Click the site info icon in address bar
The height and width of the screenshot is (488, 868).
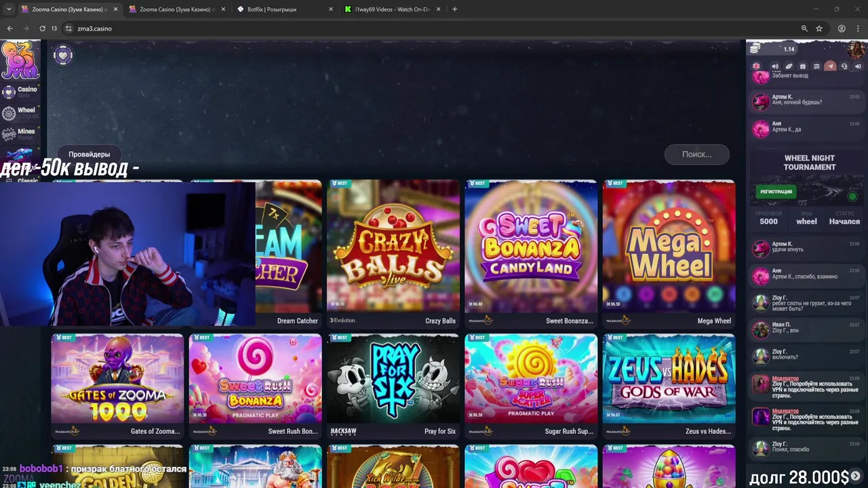click(68, 28)
